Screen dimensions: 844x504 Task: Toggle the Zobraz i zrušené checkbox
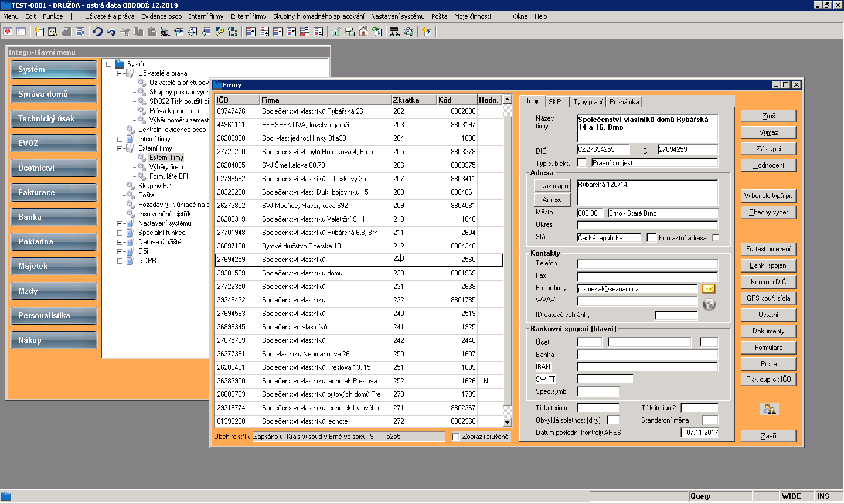(x=456, y=437)
